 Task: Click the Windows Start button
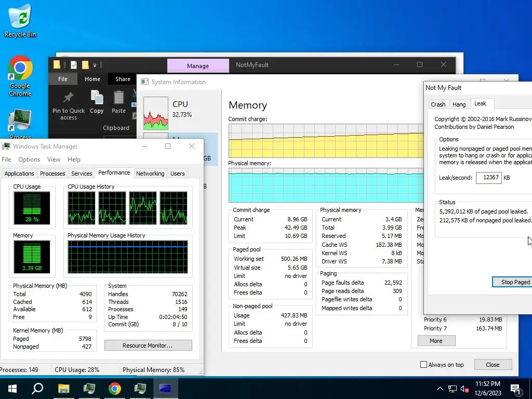12,389
